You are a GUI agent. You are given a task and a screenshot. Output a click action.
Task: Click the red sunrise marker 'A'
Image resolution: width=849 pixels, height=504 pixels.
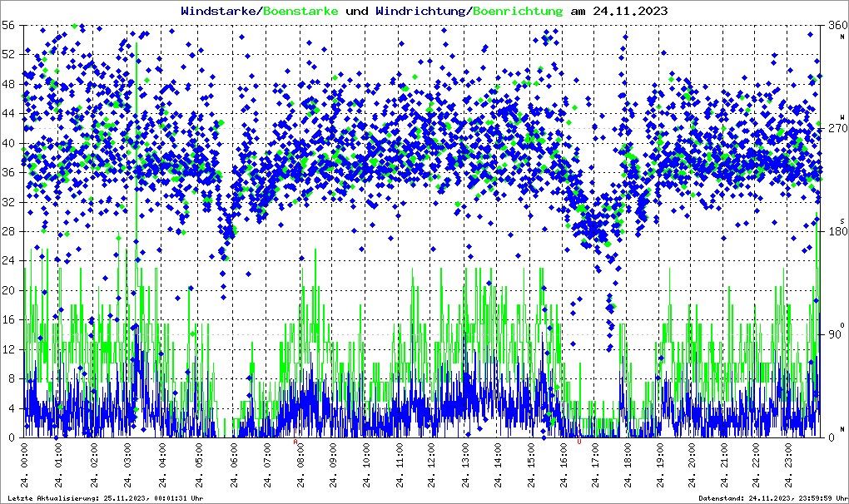pyautogui.click(x=295, y=442)
